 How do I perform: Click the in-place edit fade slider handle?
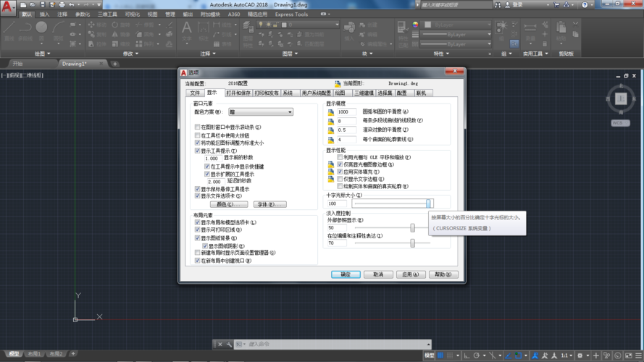pos(412,243)
